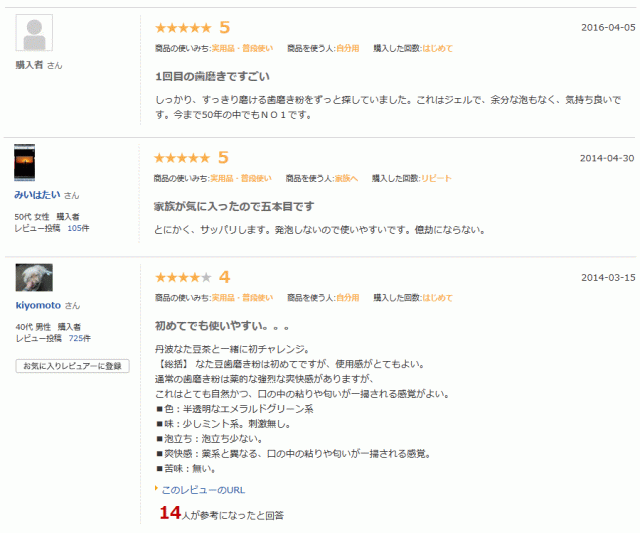The width and height of the screenshot is (640, 533).
Task: Click このレビューのURL link
Action: pyautogui.click(x=203, y=490)
